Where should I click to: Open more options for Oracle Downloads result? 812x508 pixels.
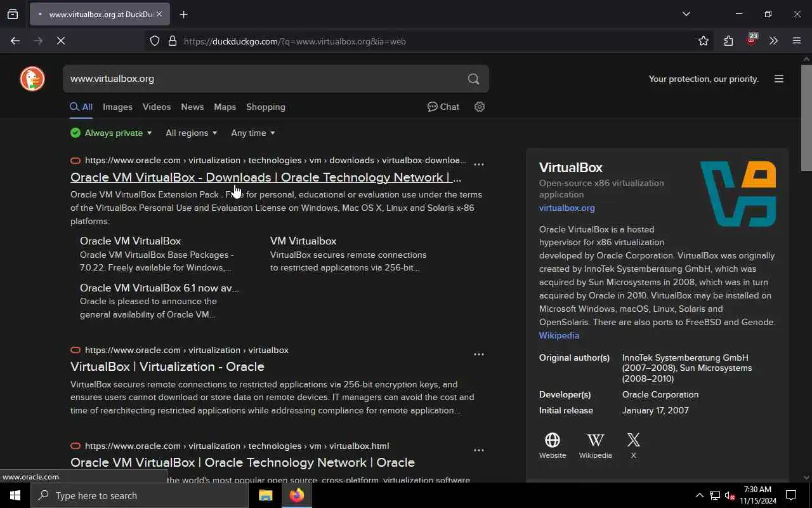tap(479, 164)
